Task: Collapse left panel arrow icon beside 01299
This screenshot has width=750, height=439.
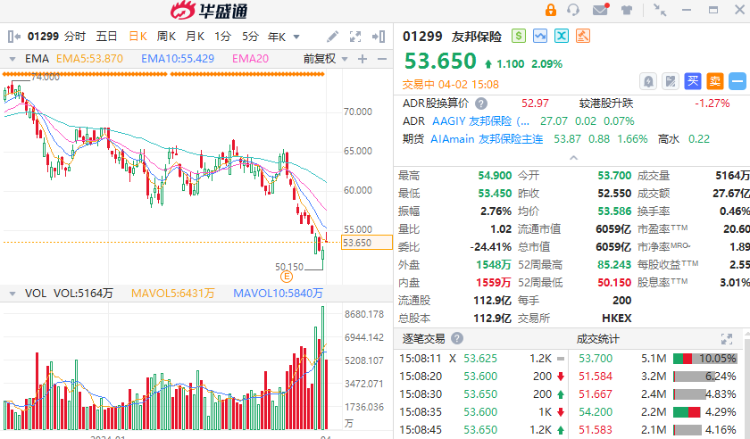Action: coord(14,36)
